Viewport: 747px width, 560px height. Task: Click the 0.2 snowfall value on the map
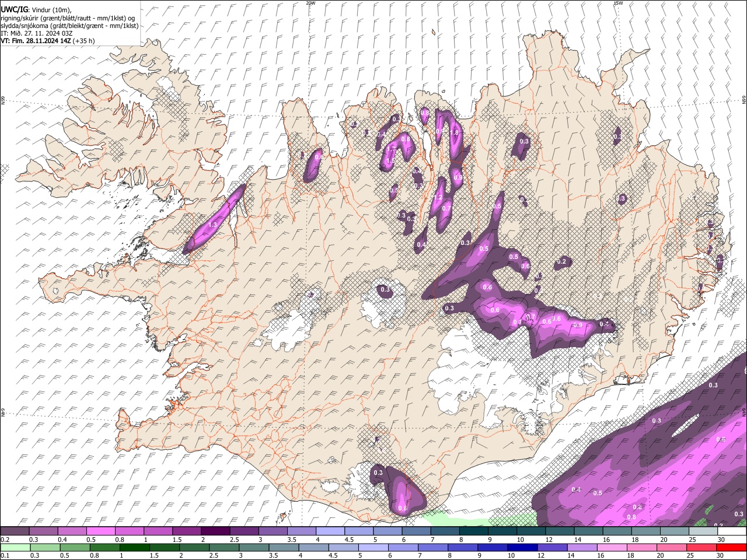(x=561, y=262)
